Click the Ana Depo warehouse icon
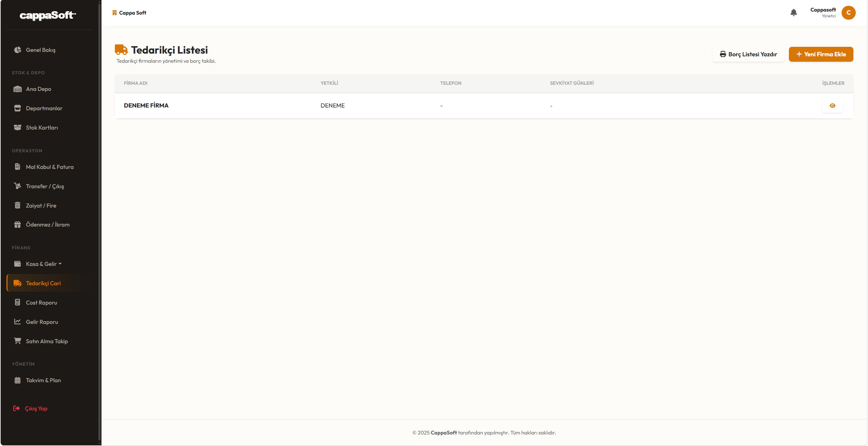The image size is (868, 446). (x=18, y=89)
